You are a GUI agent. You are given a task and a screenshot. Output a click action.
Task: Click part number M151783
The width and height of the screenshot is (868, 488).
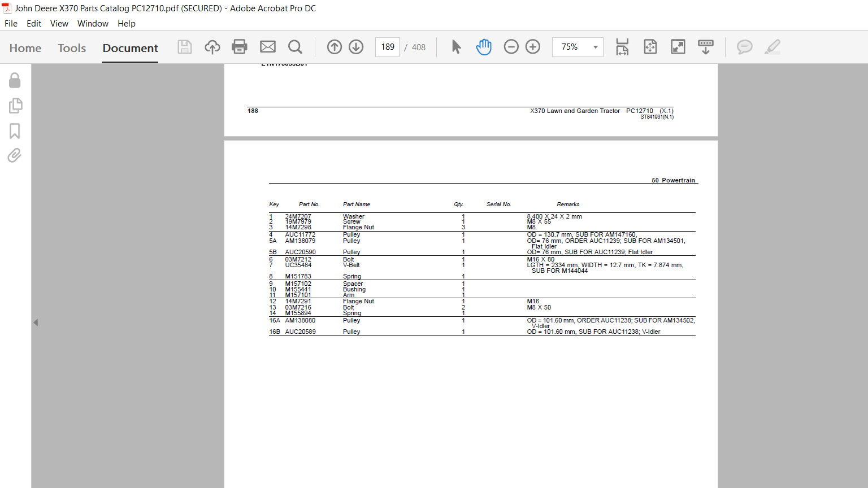pos(298,276)
